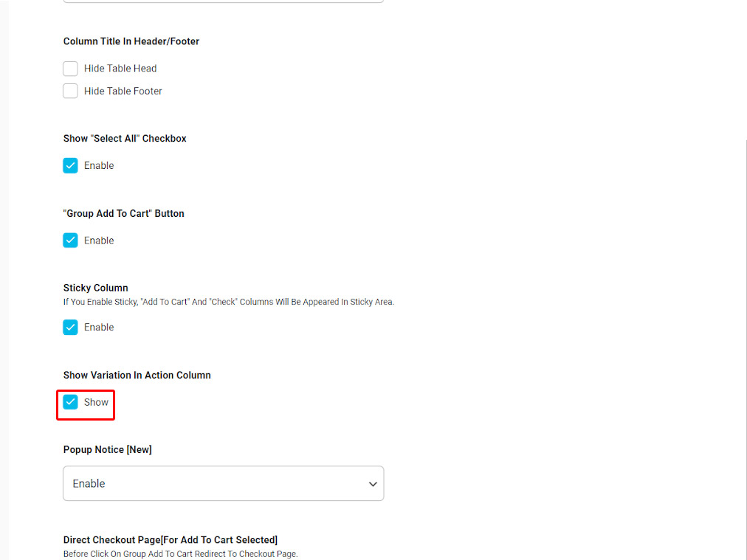Uncheck Enable box under Show "Select All" Checkbox

(70, 166)
